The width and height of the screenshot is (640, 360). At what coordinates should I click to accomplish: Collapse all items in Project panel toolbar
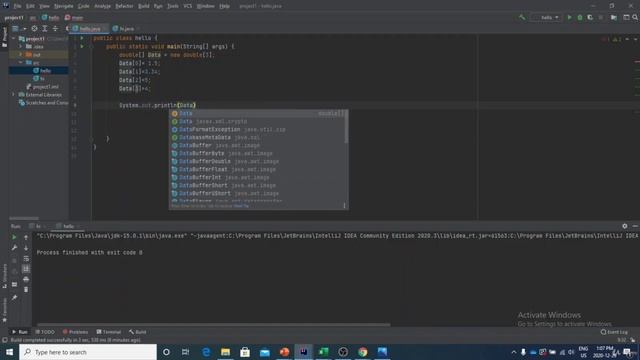coord(56,29)
